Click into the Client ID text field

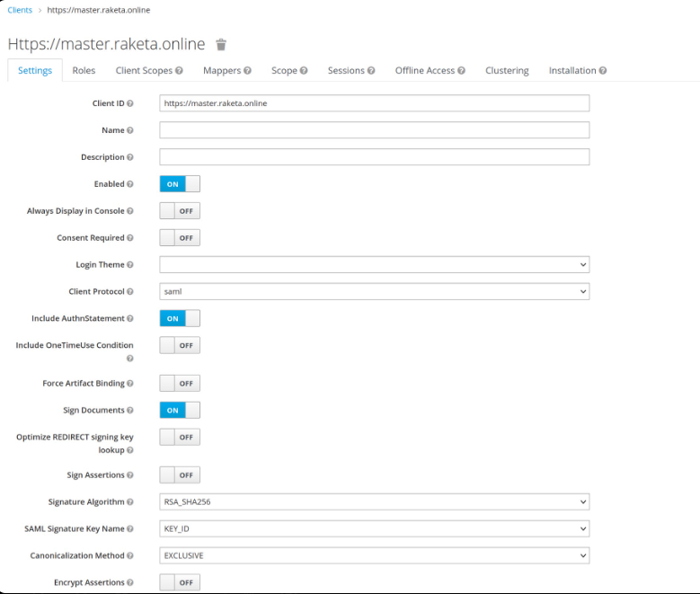[375, 103]
